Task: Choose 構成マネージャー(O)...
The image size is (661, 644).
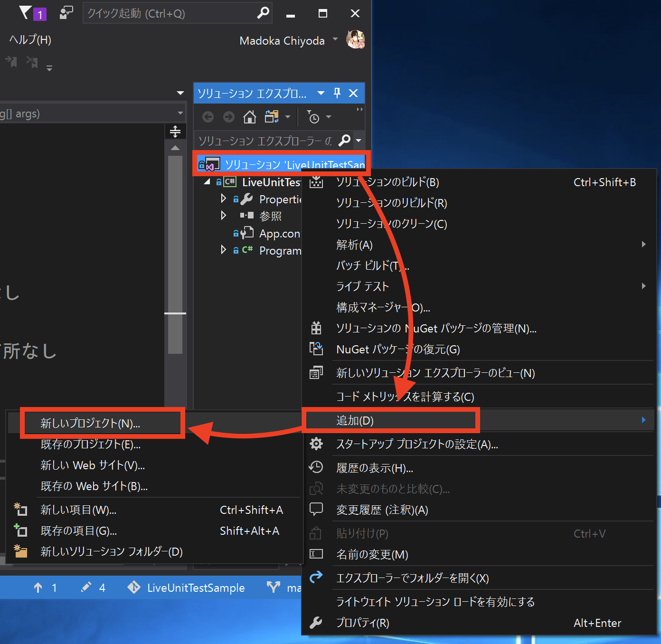Action: pyautogui.click(x=479, y=307)
